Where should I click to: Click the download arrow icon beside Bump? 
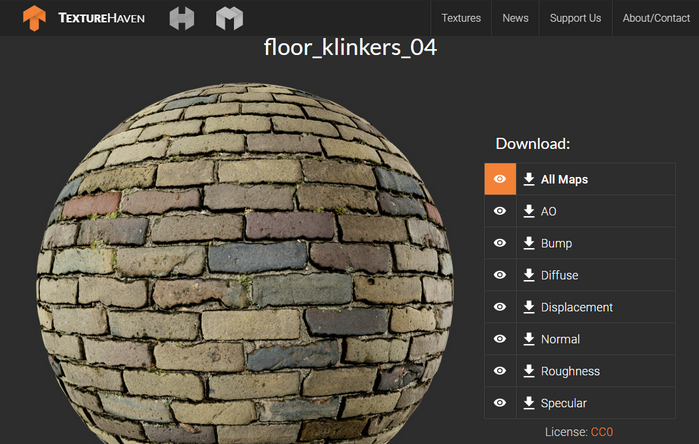(529, 243)
